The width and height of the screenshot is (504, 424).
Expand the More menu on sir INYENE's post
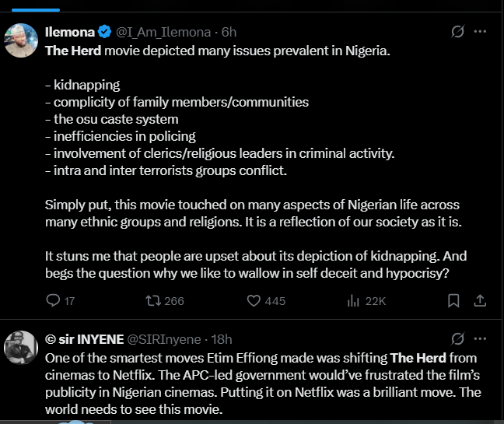[x=480, y=338]
